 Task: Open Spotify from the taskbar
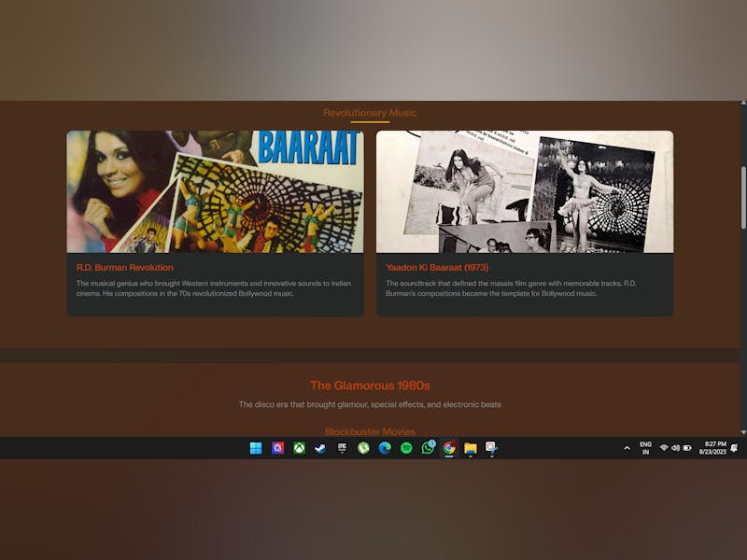pos(406,448)
